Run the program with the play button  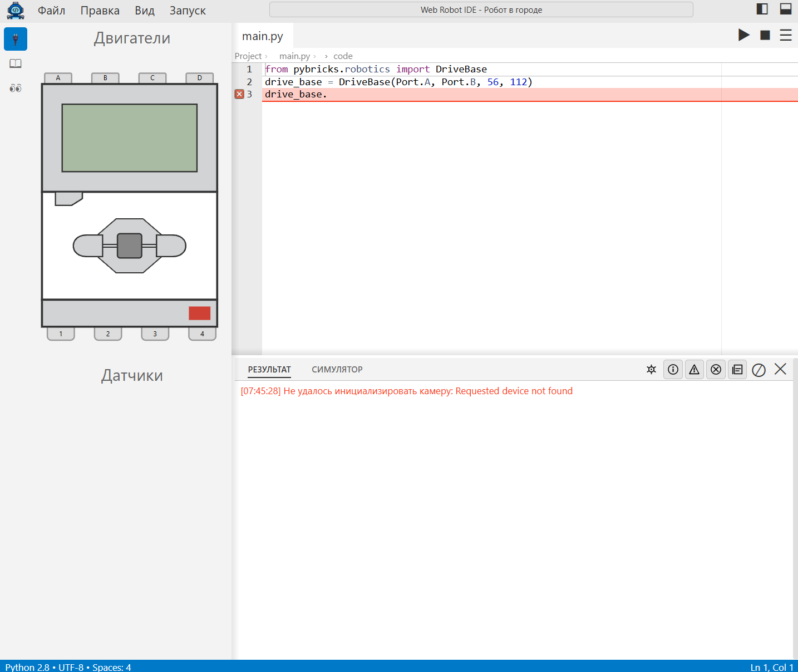(744, 35)
